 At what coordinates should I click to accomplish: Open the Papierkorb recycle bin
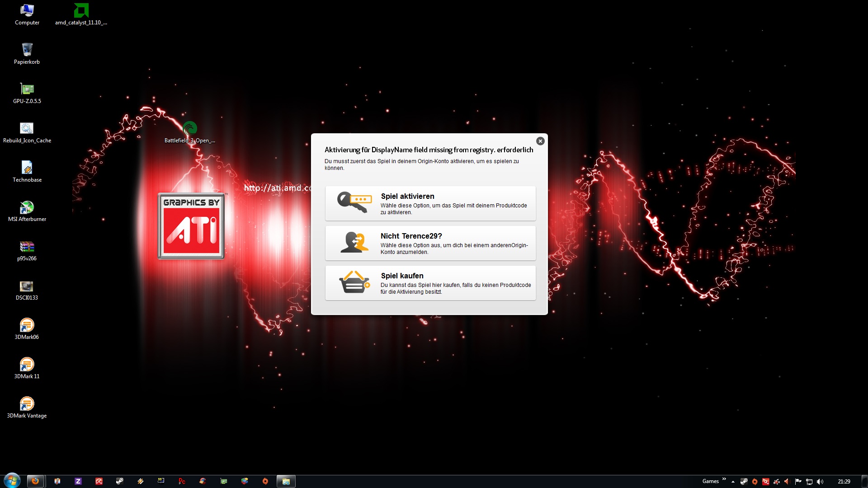27,54
